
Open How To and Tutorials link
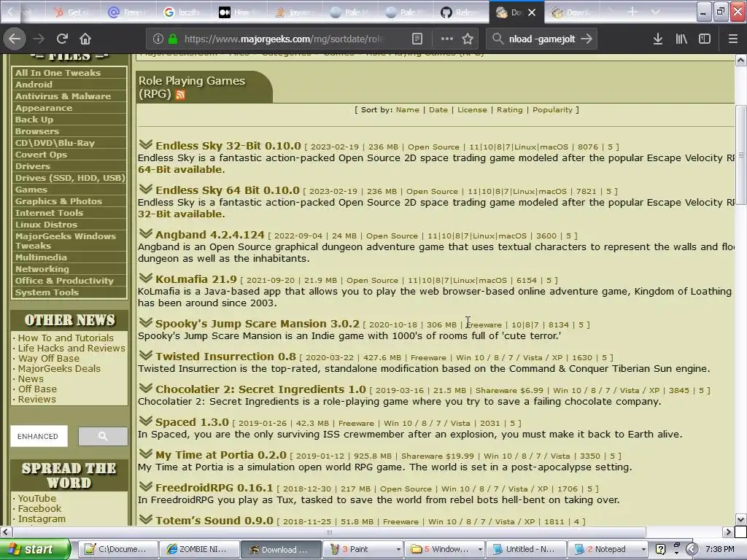point(66,338)
